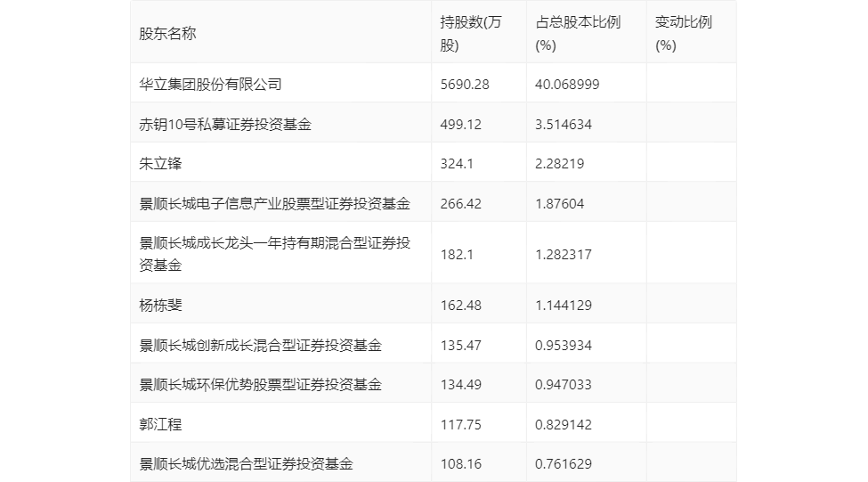Select the value 324.1
This screenshot has height=482, width=868.
click(x=457, y=163)
